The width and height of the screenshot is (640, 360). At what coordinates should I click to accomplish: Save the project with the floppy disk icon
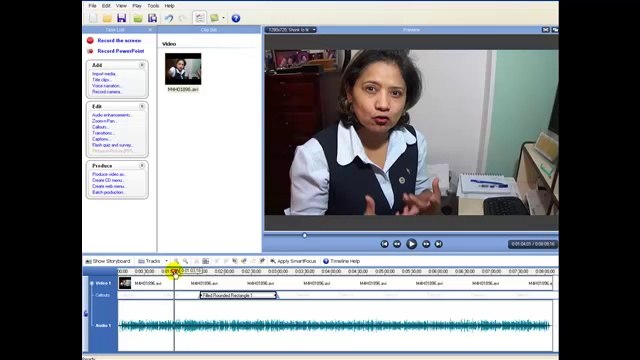click(122, 18)
